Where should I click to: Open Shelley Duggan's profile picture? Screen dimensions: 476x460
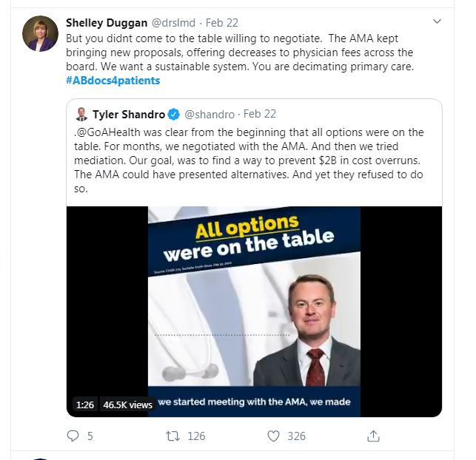tap(41, 33)
